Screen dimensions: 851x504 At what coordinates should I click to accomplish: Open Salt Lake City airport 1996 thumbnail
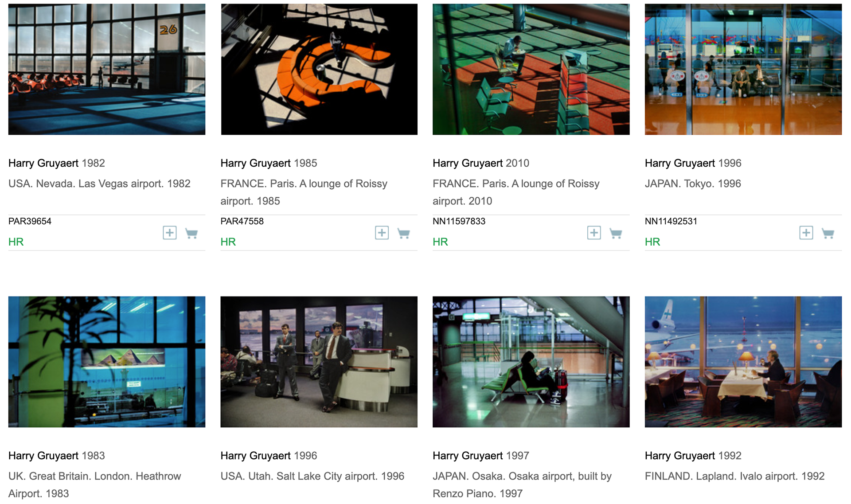[x=319, y=362]
